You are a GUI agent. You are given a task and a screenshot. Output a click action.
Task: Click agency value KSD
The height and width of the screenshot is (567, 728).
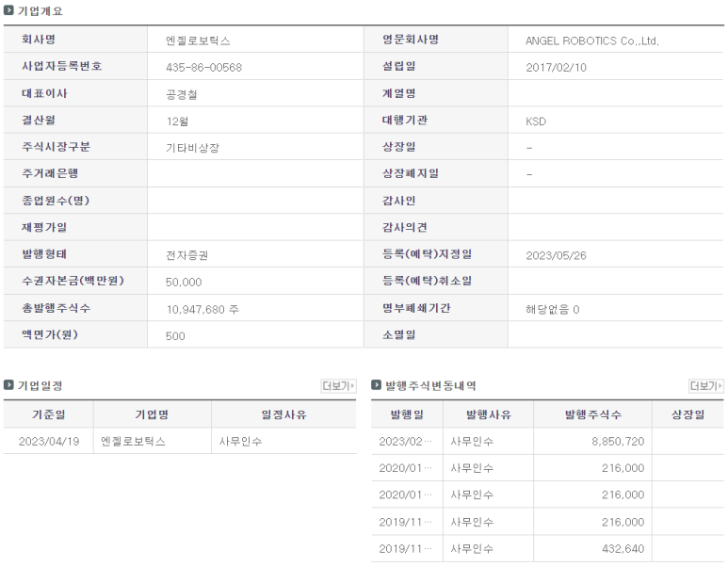point(536,121)
